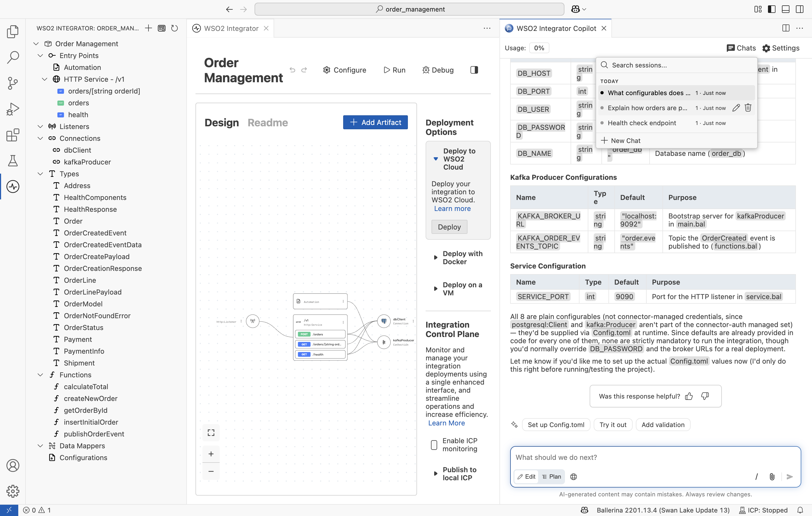Image resolution: width=812 pixels, height=516 pixels.
Task: Expand Publish to local ICP option
Action: [458, 474]
